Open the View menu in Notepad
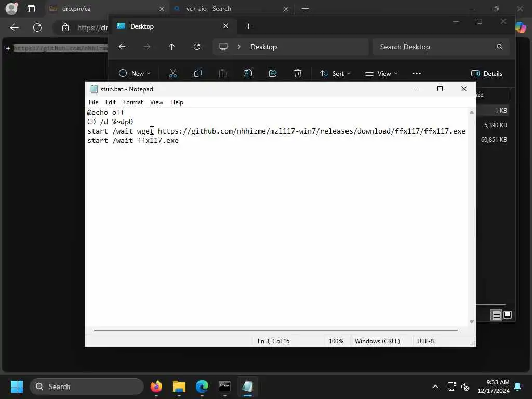This screenshot has height=399, width=532. (156, 102)
